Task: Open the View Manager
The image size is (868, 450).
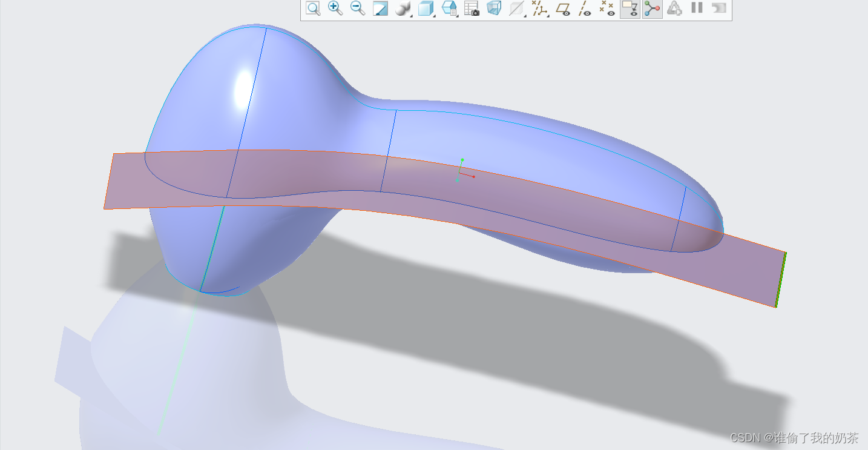Action: (472, 8)
